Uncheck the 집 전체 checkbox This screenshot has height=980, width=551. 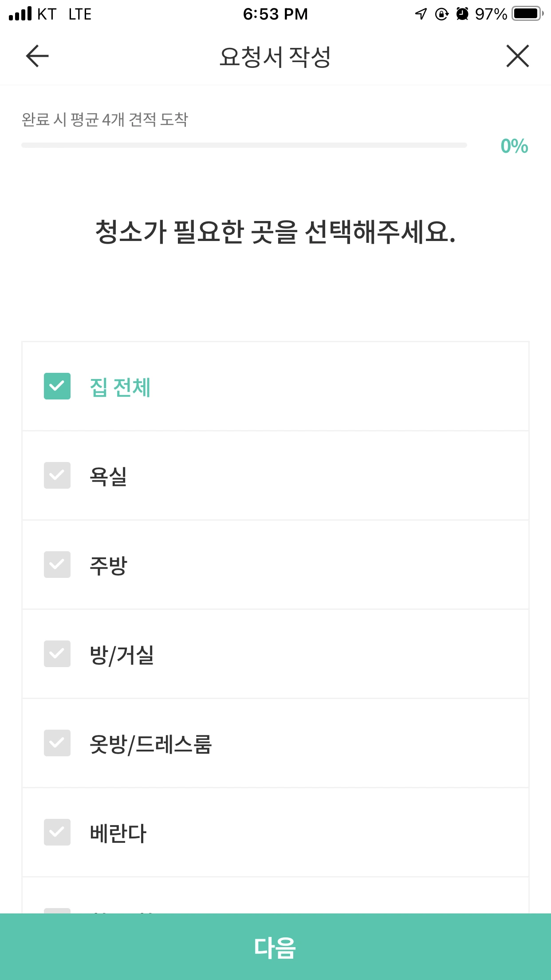[57, 386]
